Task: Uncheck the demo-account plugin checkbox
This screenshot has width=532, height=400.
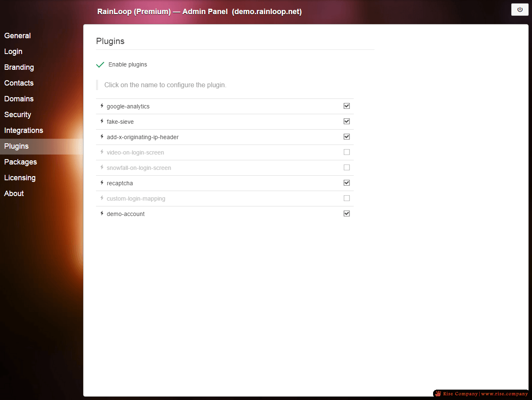Action: click(347, 213)
